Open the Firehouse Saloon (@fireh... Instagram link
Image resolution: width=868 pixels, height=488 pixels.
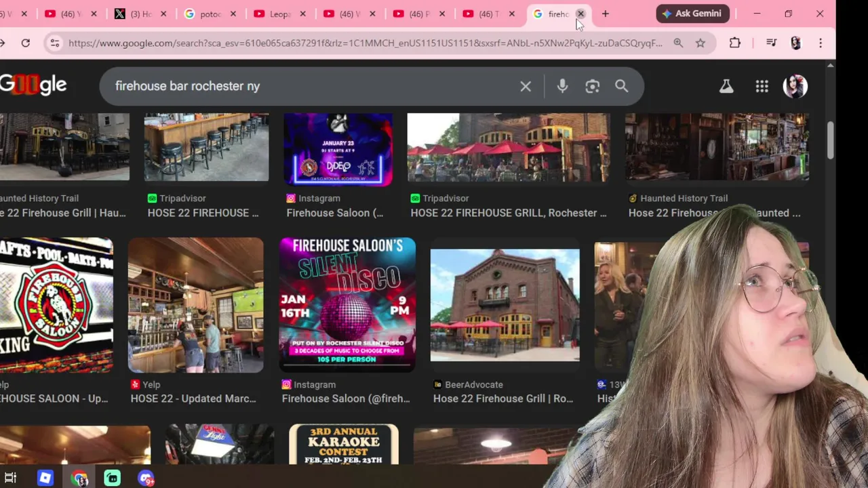(346, 399)
